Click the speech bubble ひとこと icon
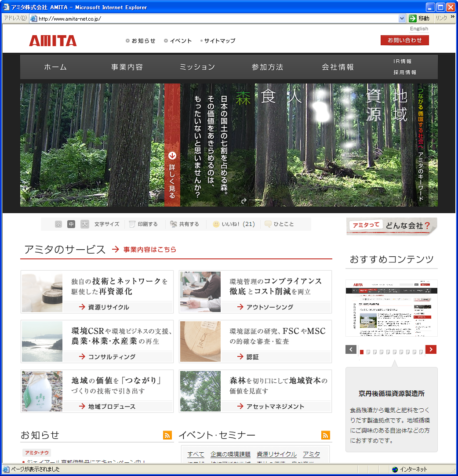 pyautogui.click(x=268, y=224)
